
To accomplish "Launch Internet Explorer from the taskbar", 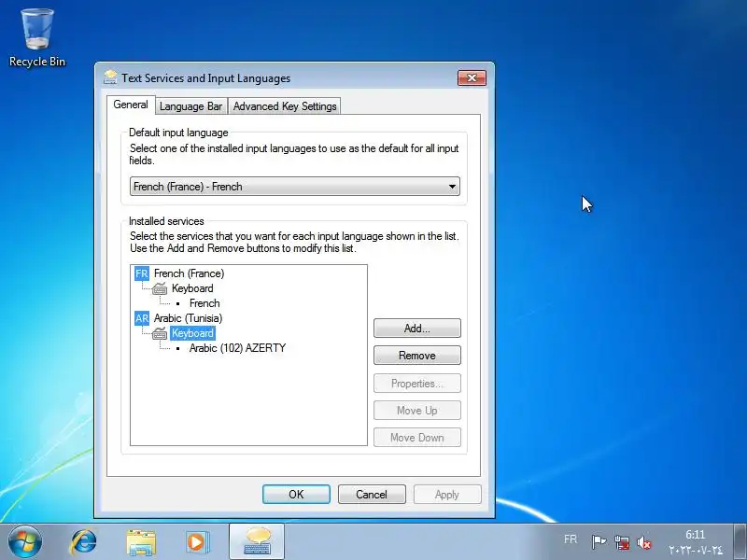I will click(83, 542).
